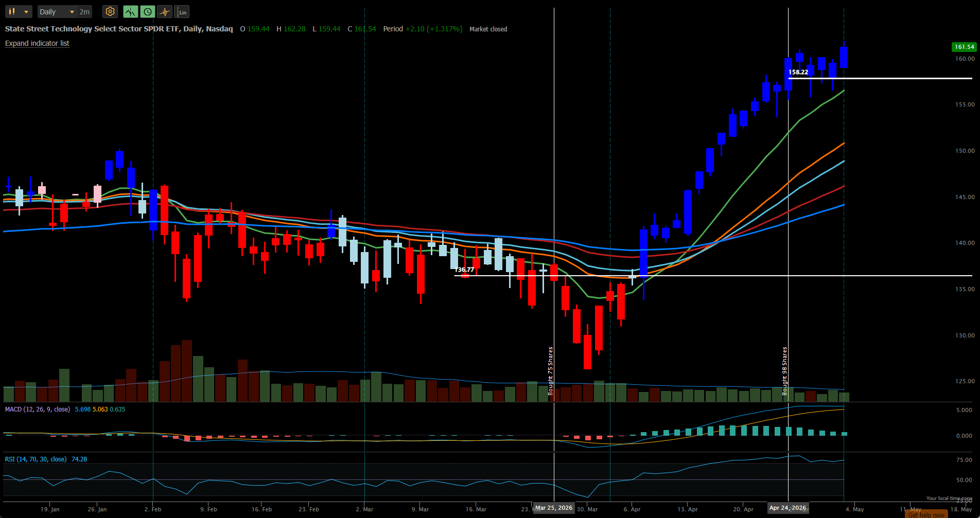The width and height of the screenshot is (980, 518).
Task: Enable the crosshair cursor tool
Action: (165, 11)
